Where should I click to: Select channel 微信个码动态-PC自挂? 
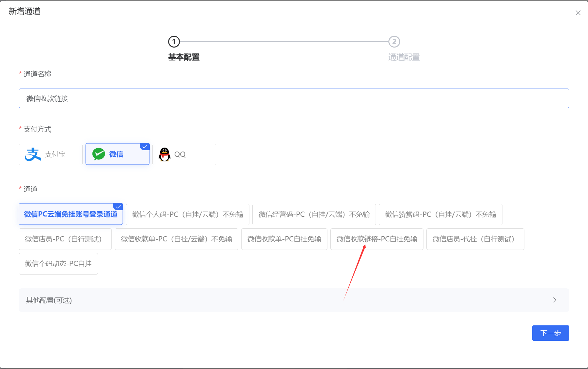coord(58,264)
